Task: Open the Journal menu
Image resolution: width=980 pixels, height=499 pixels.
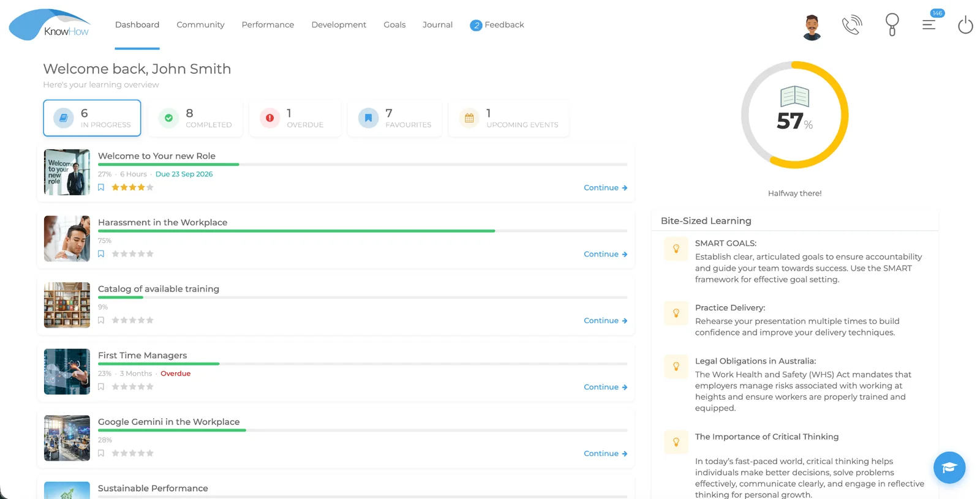Action: point(437,24)
